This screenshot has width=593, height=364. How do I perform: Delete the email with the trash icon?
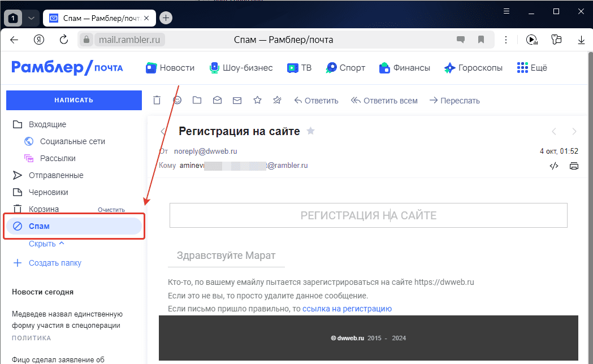pos(157,100)
